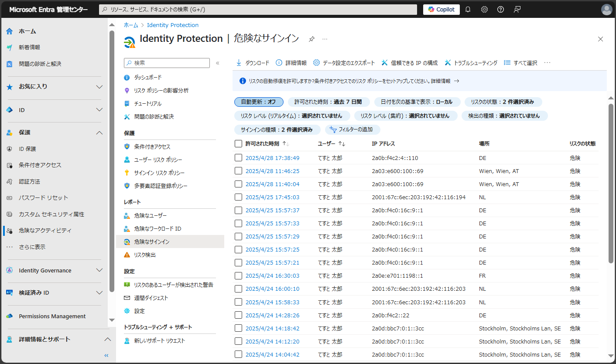Open the account avatar menu

coord(606,9)
